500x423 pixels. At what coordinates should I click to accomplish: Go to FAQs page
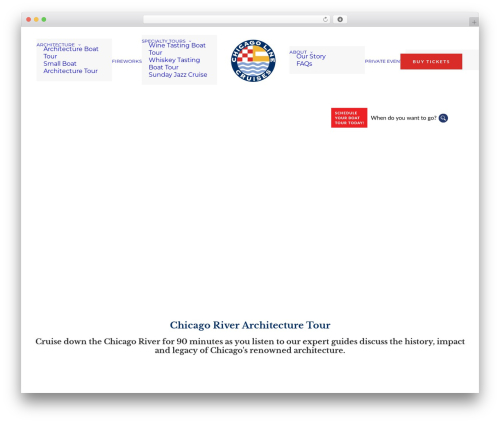(x=304, y=64)
